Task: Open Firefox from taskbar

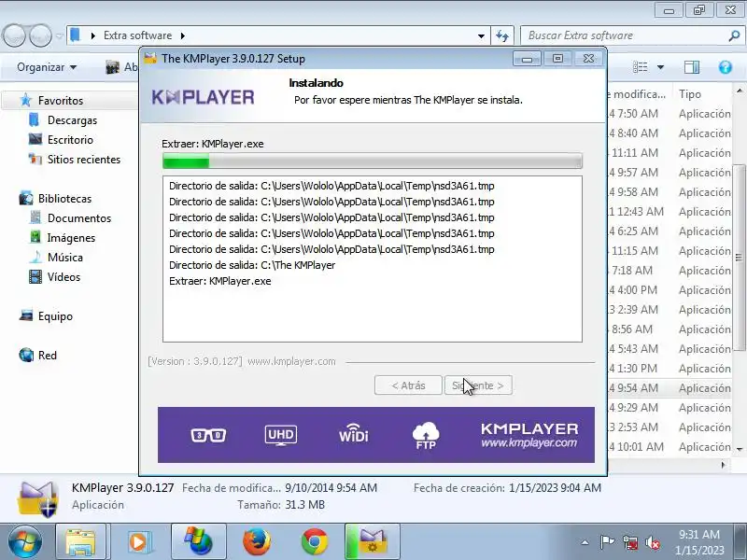Action: click(x=257, y=541)
